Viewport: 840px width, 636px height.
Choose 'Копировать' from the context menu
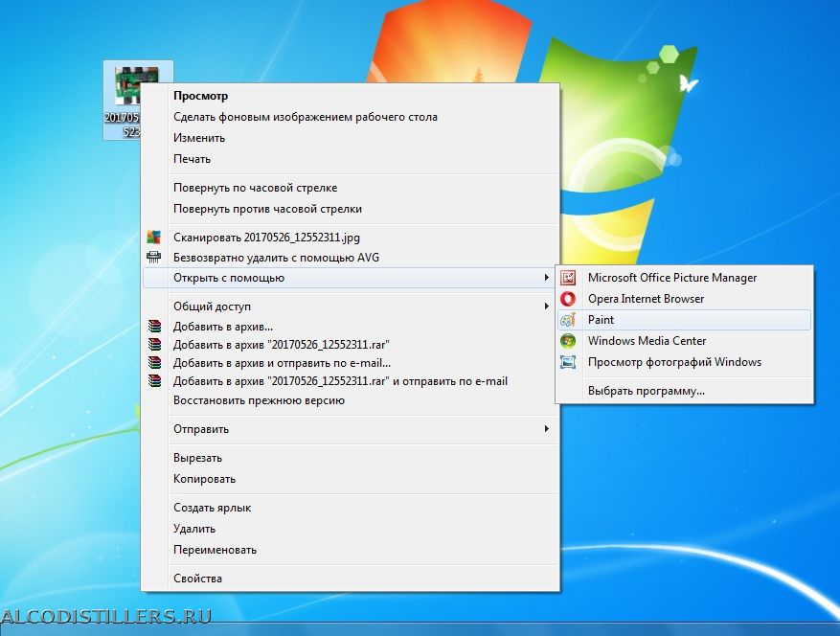[x=204, y=479]
